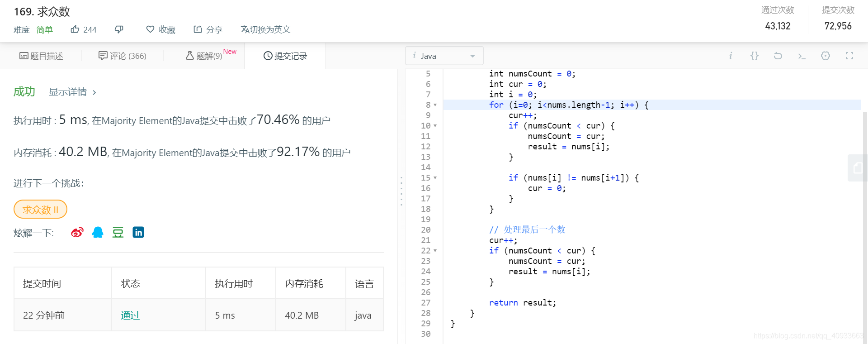
Task: Click the accepted count 43,132
Action: 778,26
